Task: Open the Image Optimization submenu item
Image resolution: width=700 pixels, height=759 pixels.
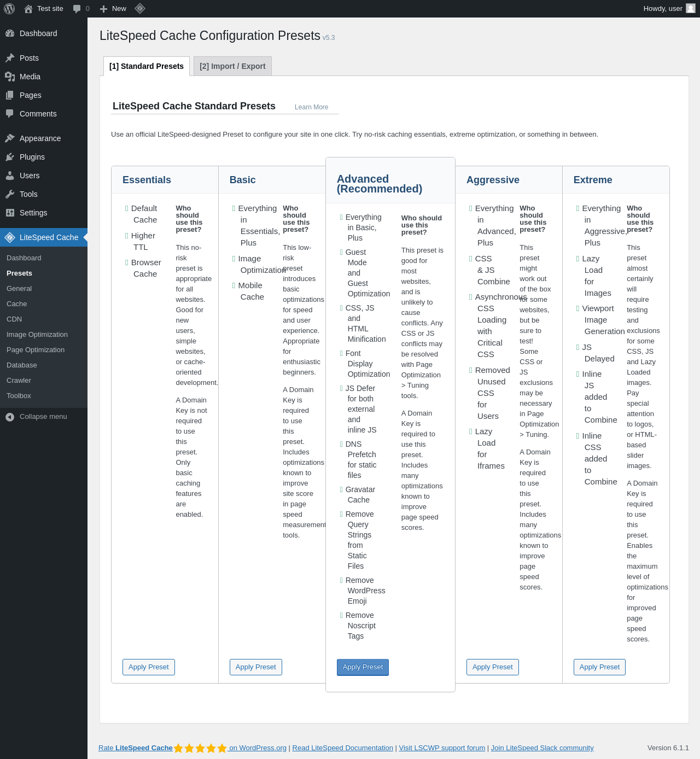Action: click(x=37, y=335)
